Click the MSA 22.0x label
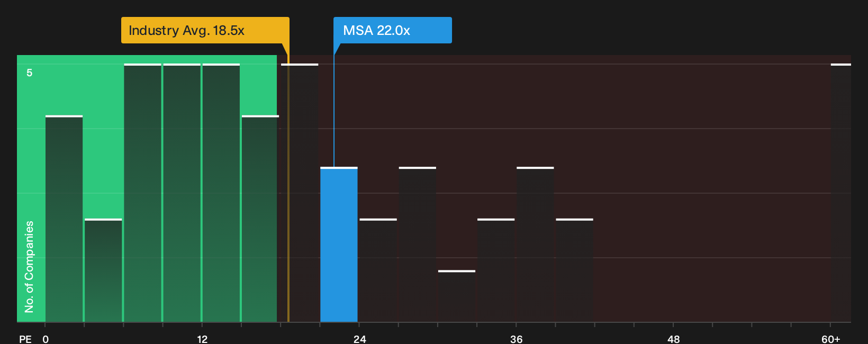 392,30
